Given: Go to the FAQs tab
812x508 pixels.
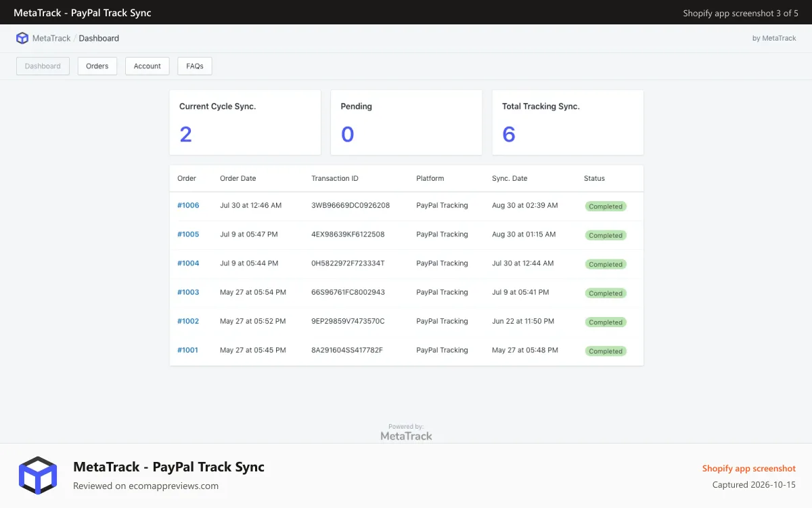Looking at the screenshot, I should click(x=195, y=66).
